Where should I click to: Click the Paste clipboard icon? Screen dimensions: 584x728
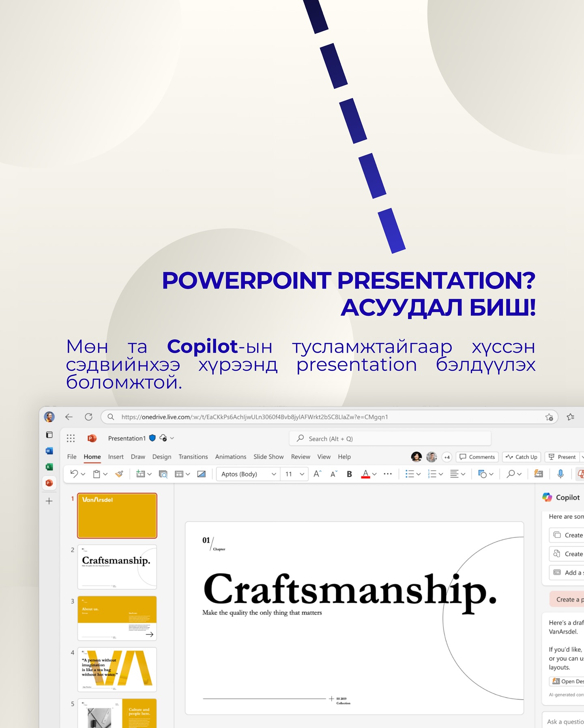pos(97,474)
